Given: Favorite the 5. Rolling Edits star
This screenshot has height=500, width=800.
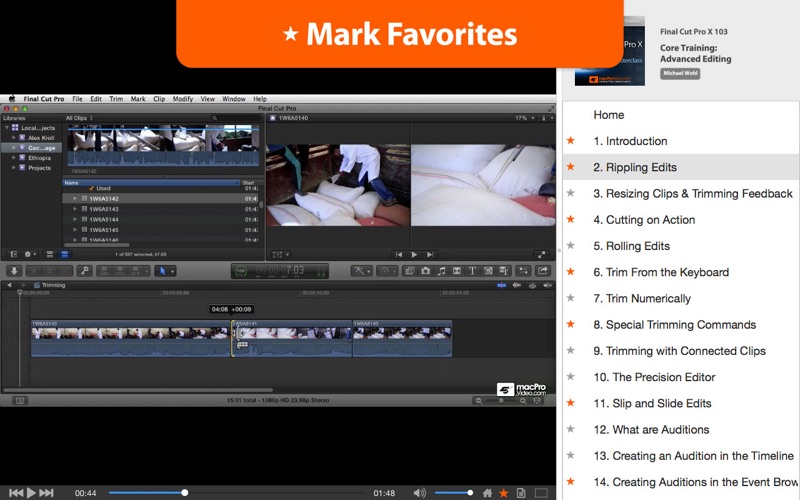Looking at the screenshot, I should (x=571, y=245).
